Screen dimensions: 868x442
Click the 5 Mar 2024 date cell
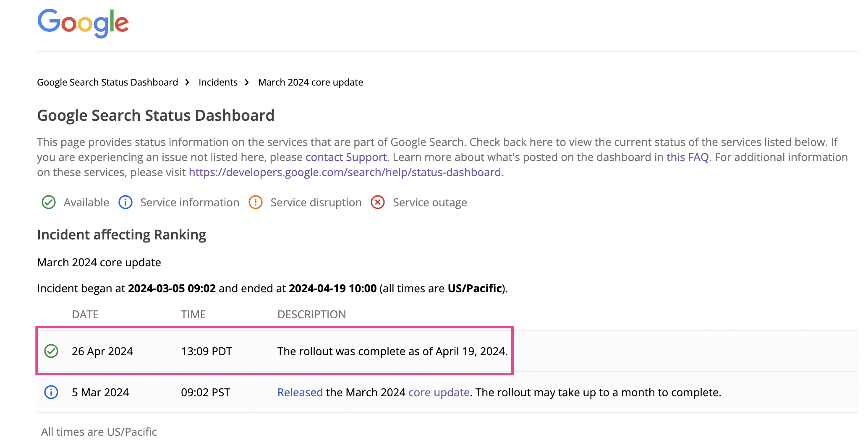[100, 392]
